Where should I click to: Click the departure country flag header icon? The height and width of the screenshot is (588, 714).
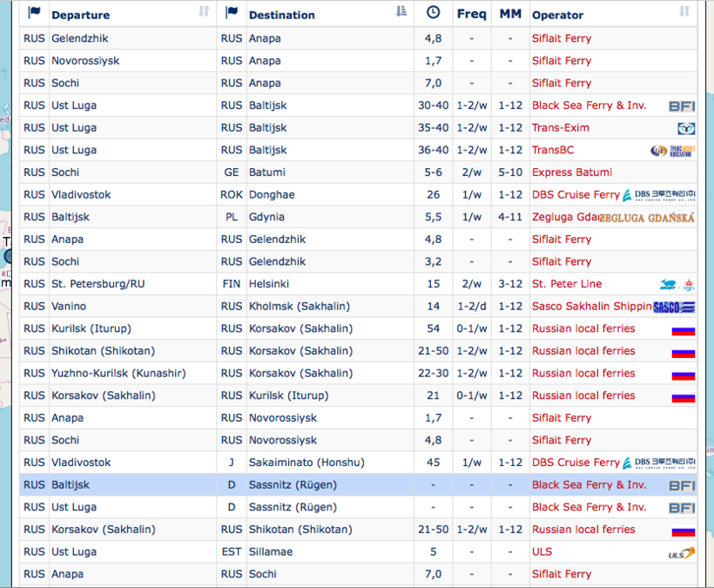click(34, 13)
